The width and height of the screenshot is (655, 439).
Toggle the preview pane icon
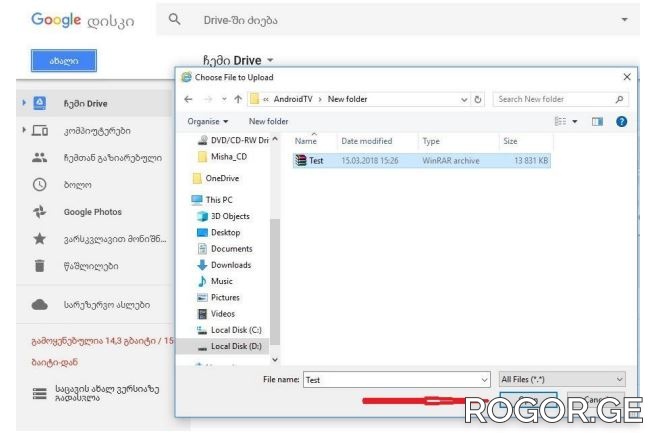[x=597, y=122]
